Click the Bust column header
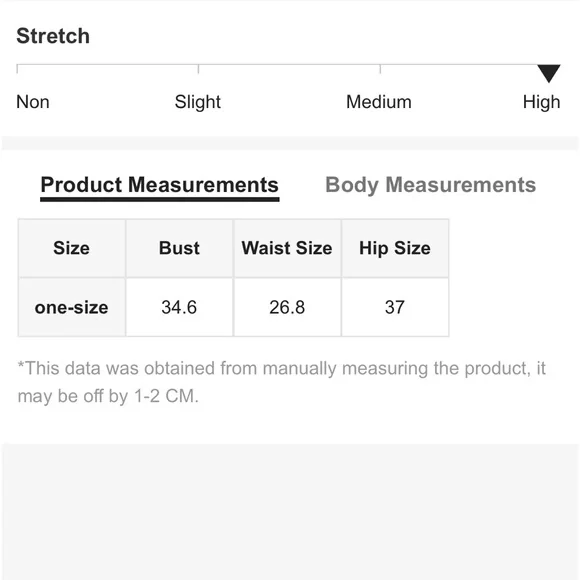The width and height of the screenshot is (580, 580). pos(179,248)
